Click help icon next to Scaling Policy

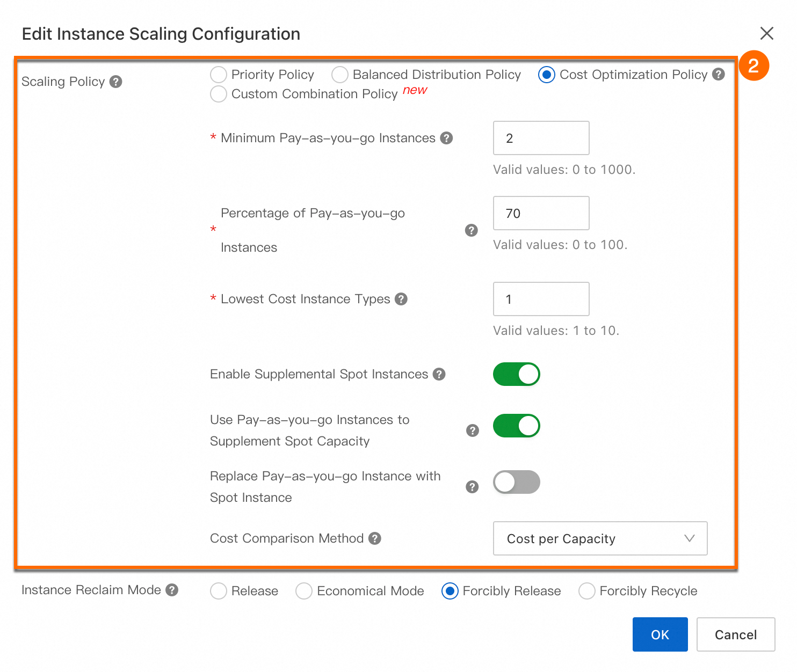point(115,82)
